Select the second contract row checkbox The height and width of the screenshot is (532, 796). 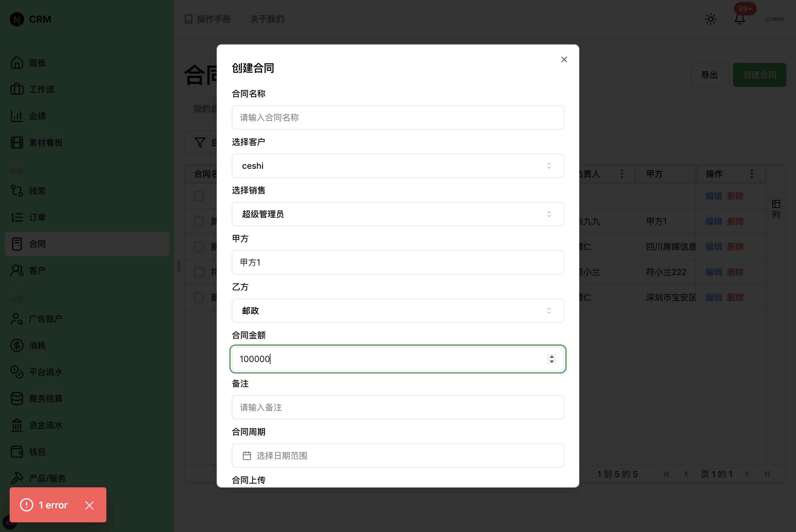[199, 222]
